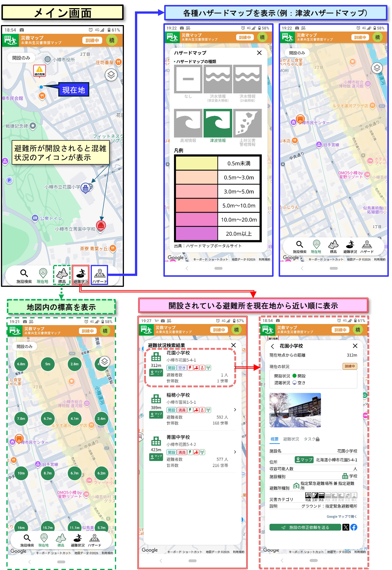Tap the red lightning icon in the 花園小学校 row
Image resolution: width=392 pixels, height=570 pixels.
[x=190, y=368]
